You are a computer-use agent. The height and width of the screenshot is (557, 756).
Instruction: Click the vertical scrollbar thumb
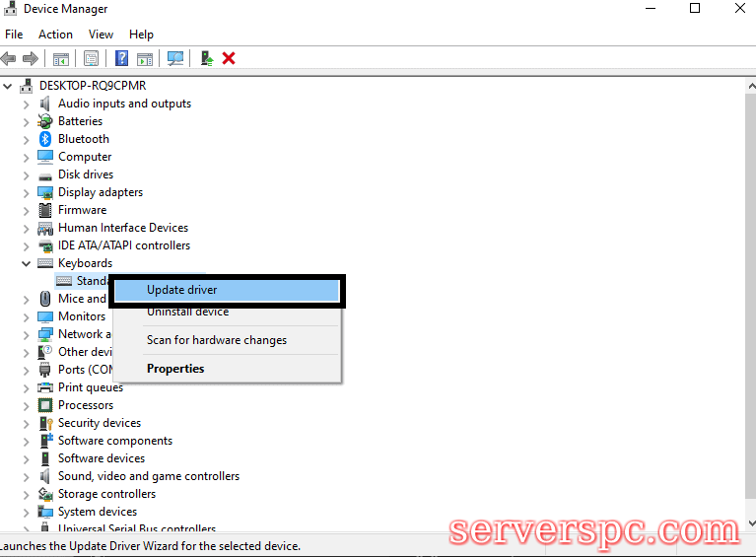[751, 296]
